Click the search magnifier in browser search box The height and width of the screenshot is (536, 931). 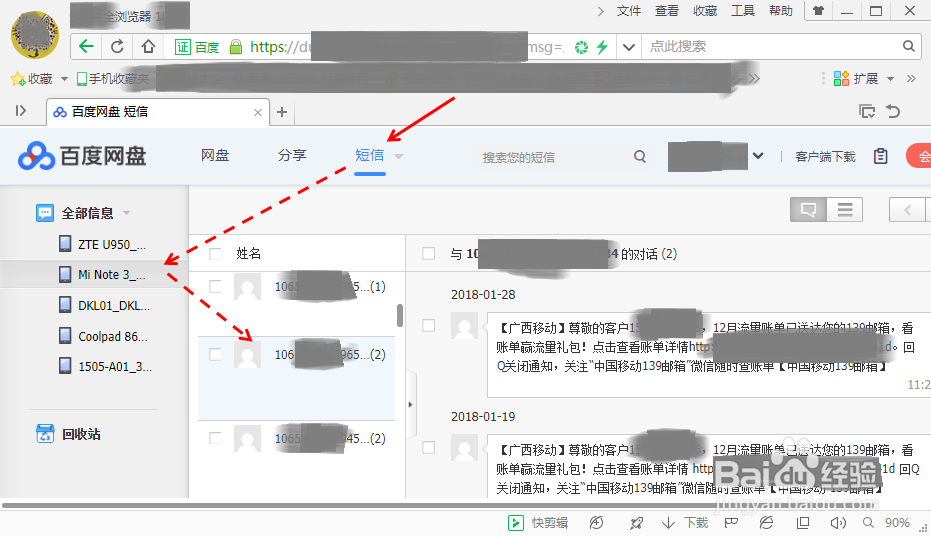908,46
